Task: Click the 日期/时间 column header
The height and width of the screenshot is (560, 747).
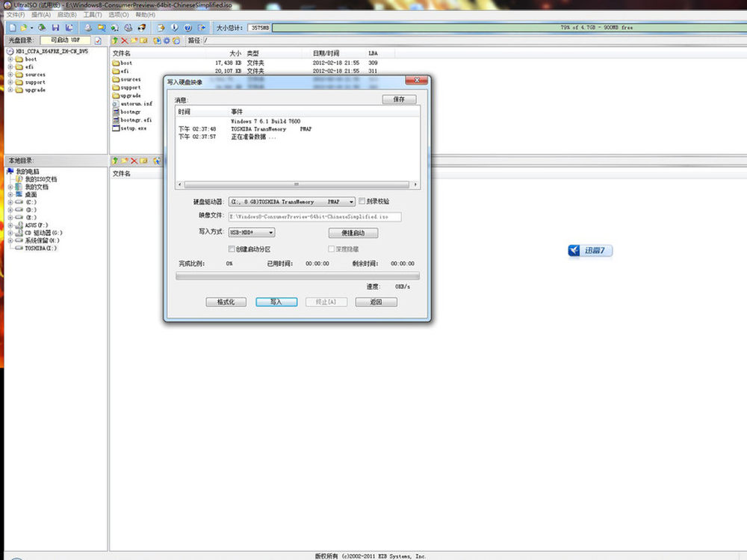Action: 326,53
